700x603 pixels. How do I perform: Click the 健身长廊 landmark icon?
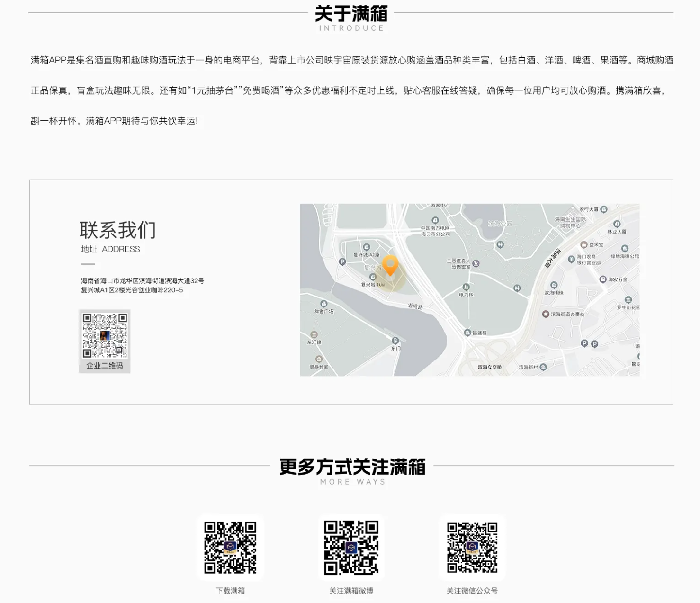[x=319, y=359]
